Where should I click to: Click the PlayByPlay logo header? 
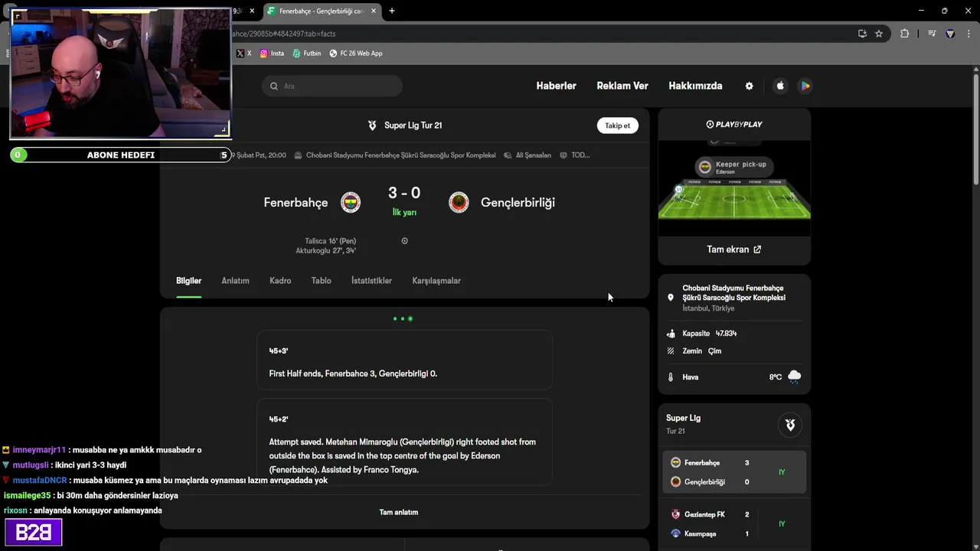734,124
